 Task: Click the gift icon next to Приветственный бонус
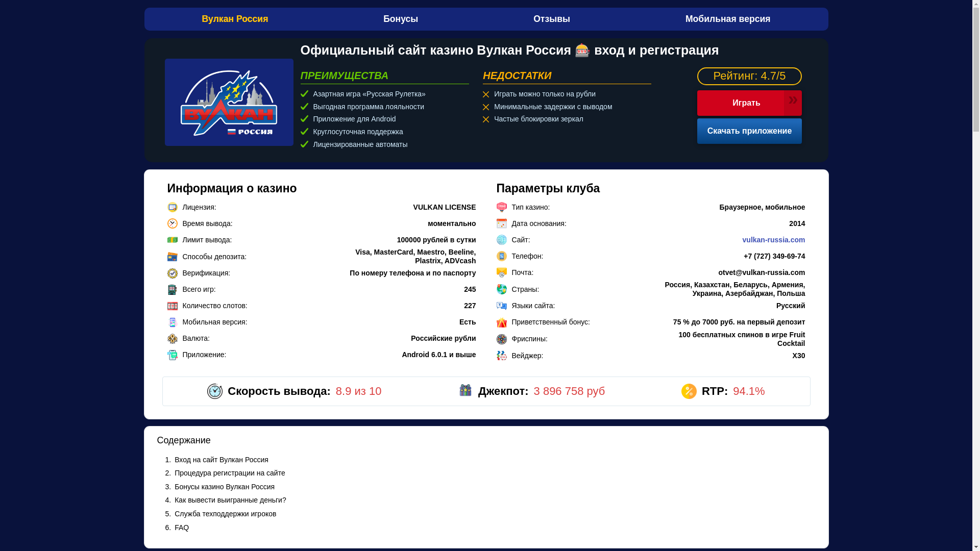click(502, 322)
